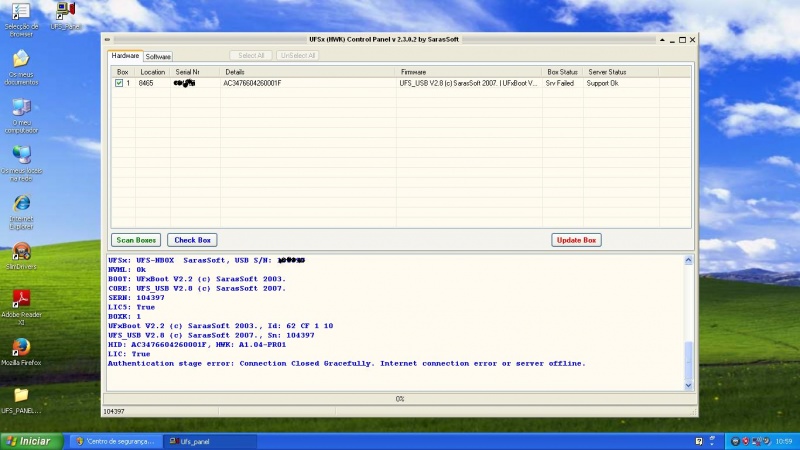Click the Select All button
The image size is (800, 450).
[x=251, y=55]
